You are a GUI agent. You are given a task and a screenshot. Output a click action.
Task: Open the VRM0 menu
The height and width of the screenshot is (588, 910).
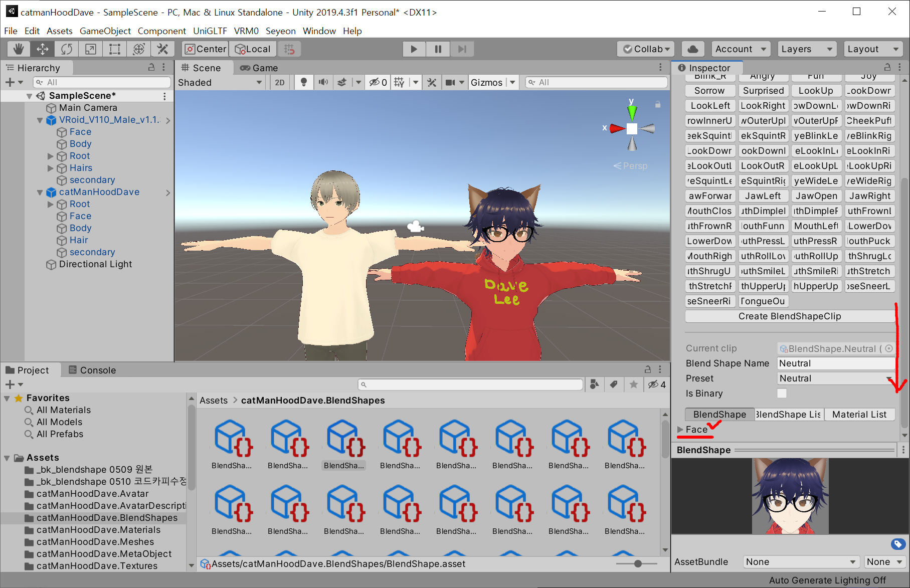click(246, 31)
